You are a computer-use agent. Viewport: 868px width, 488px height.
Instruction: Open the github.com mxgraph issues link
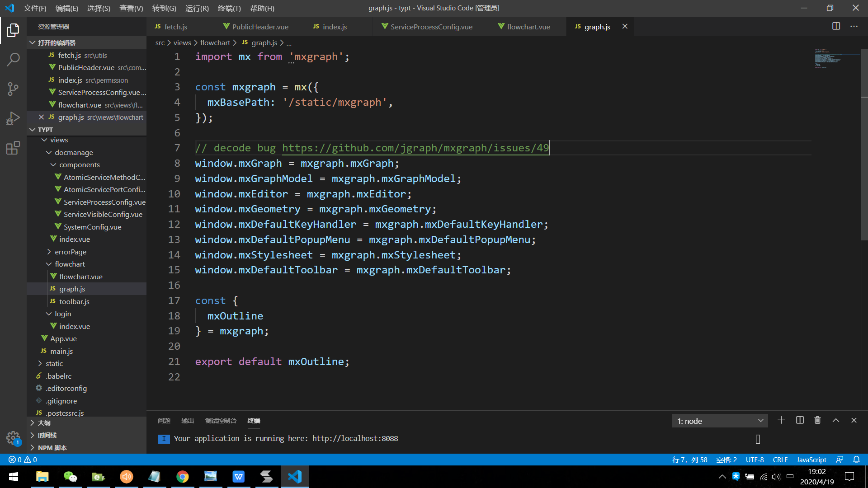pos(415,148)
